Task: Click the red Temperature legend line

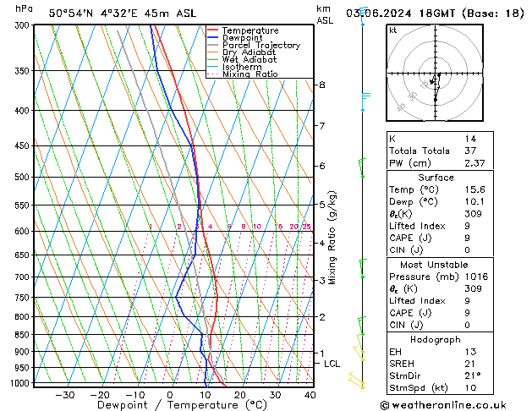Action: tap(213, 30)
